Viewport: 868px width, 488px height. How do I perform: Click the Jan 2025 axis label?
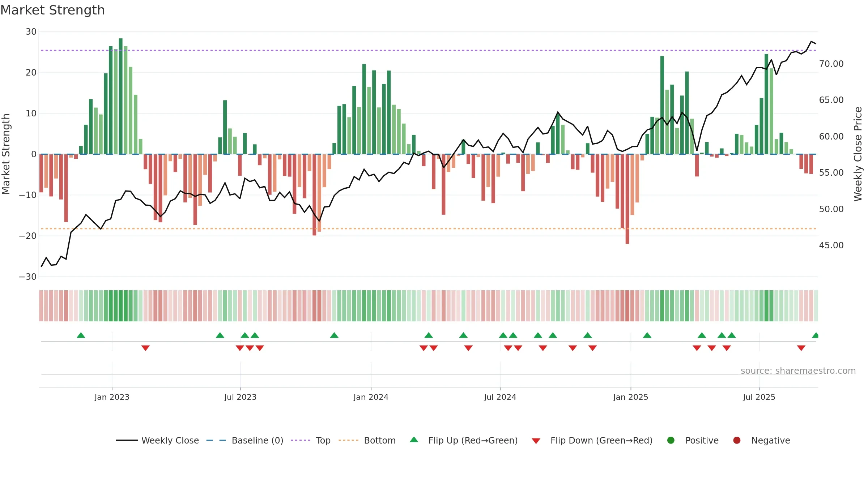tap(631, 397)
